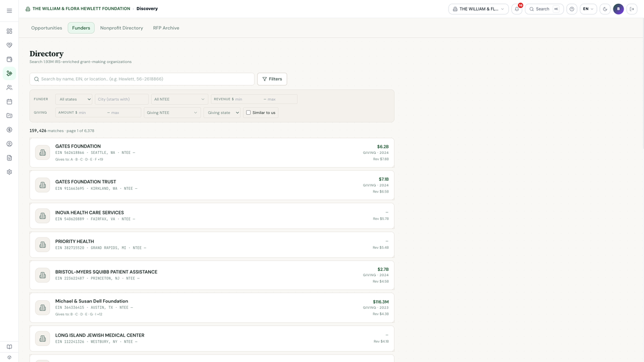The width and height of the screenshot is (644, 362).
Task: Click the Gates Foundation Trust building icon
Action: (42, 185)
